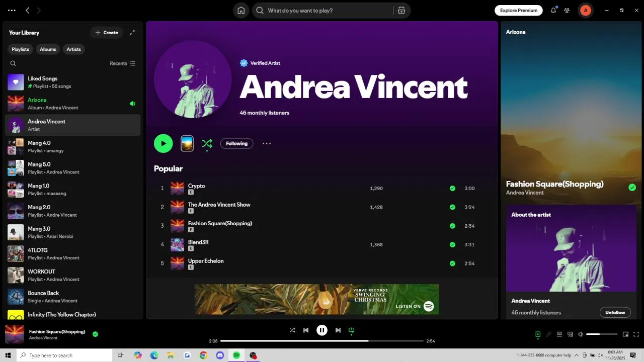Click the Create button in library

tap(107, 33)
